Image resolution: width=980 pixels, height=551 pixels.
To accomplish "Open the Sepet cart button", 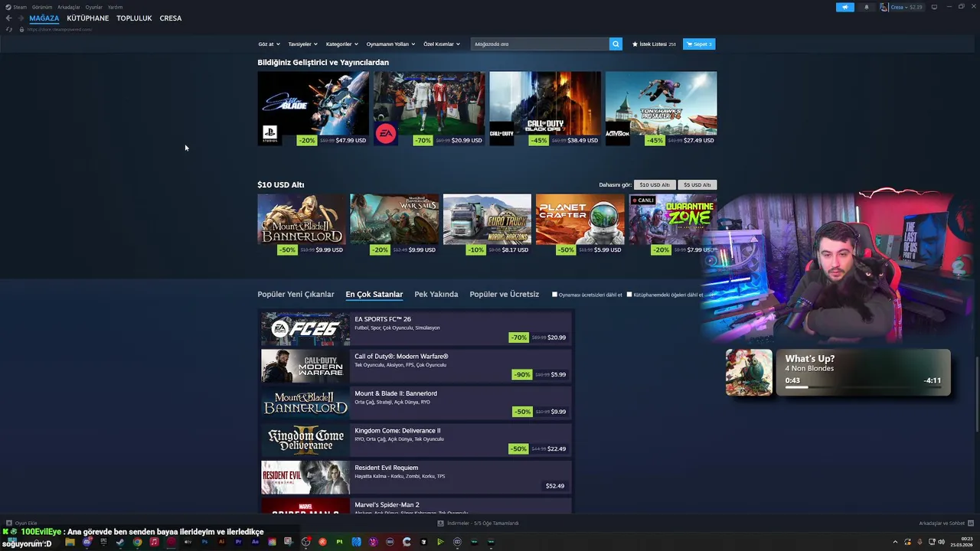I will click(x=699, y=44).
